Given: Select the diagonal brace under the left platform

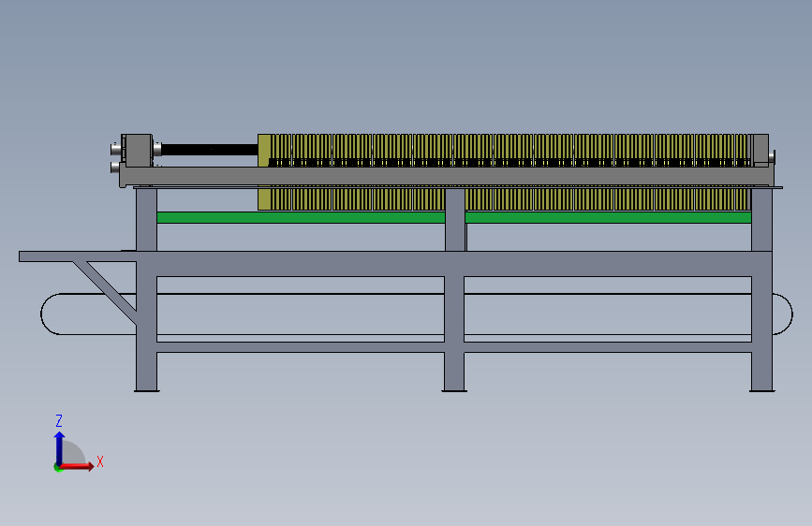Looking at the screenshot, I should [105, 293].
